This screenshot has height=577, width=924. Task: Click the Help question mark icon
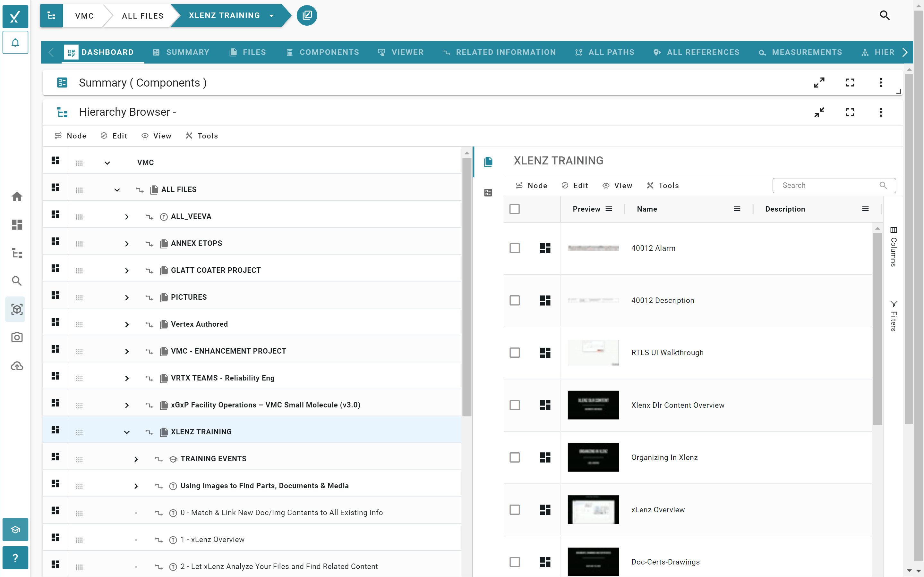tap(15, 557)
